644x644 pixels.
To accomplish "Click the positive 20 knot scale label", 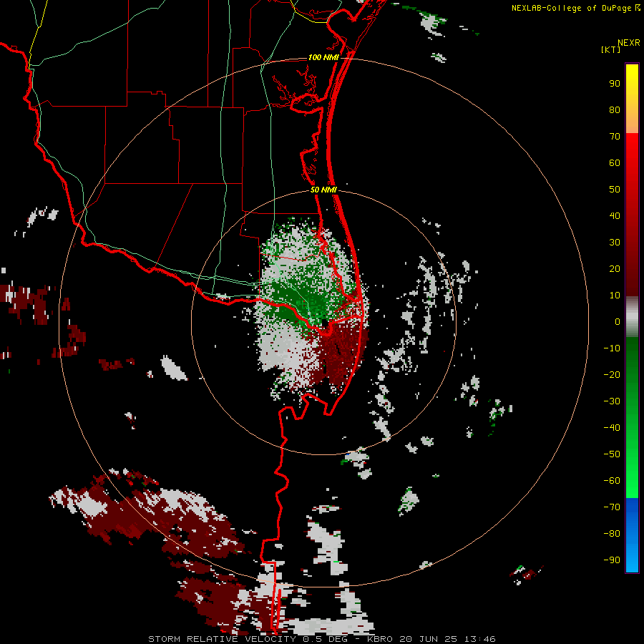I will [615, 268].
